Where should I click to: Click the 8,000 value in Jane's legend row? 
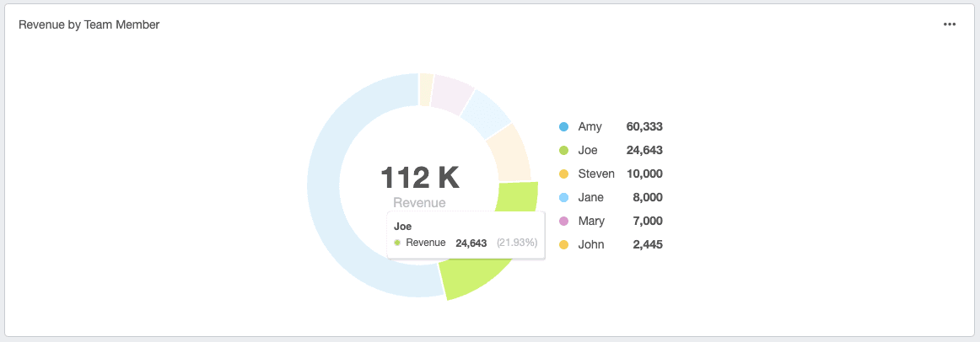coord(644,198)
